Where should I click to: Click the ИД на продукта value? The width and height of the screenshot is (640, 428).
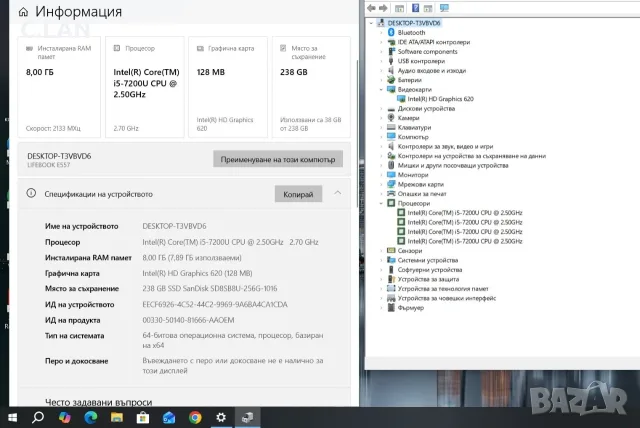(x=188, y=320)
